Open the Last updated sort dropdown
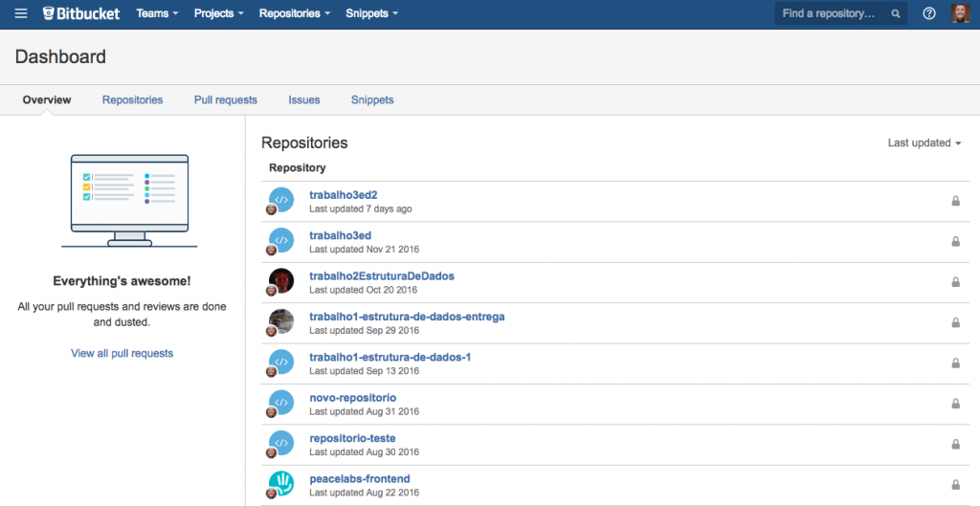 click(924, 143)
